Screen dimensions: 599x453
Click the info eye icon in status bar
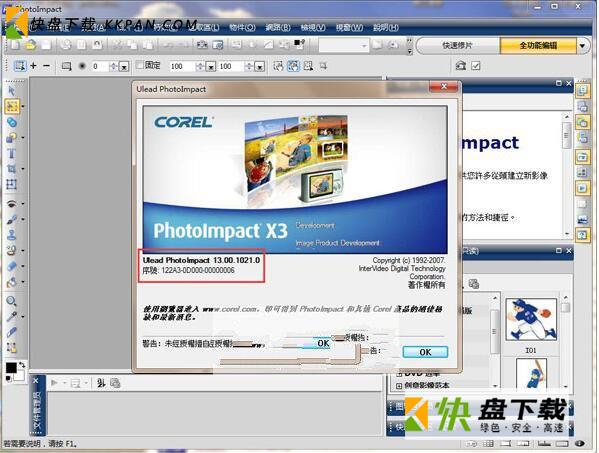pos(580,443)
